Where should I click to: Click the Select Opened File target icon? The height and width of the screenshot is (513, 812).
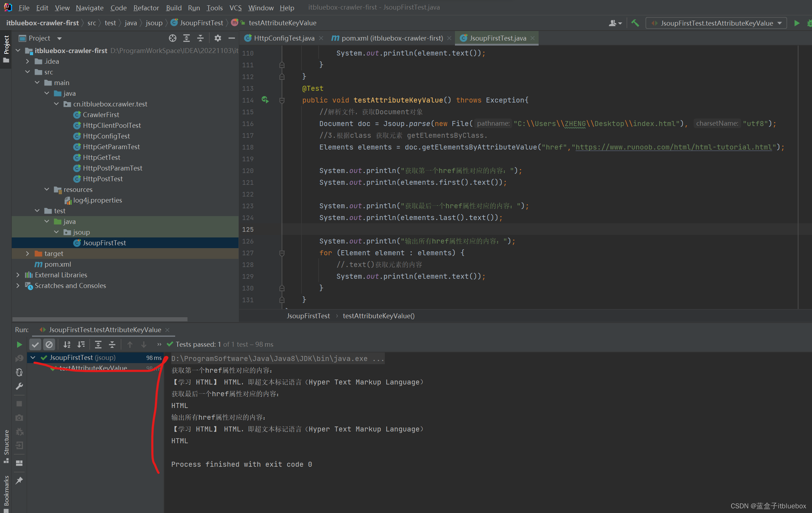click(x=173, y=38)
